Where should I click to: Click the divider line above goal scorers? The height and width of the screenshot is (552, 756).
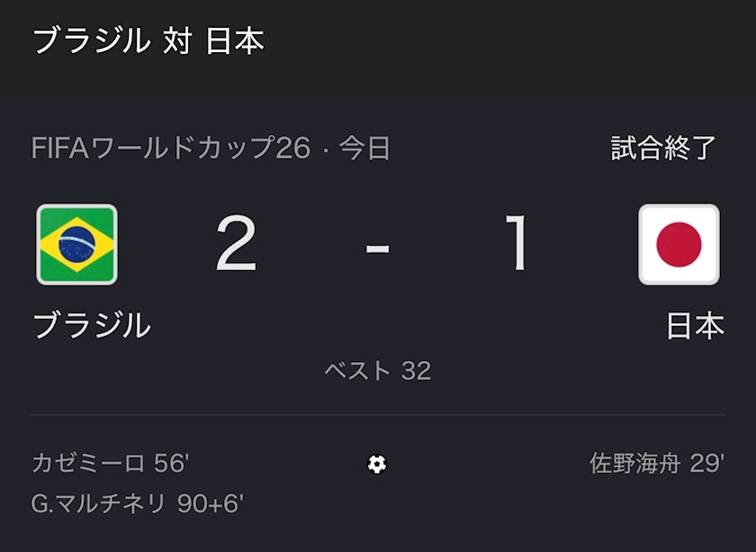click(378, 415)
